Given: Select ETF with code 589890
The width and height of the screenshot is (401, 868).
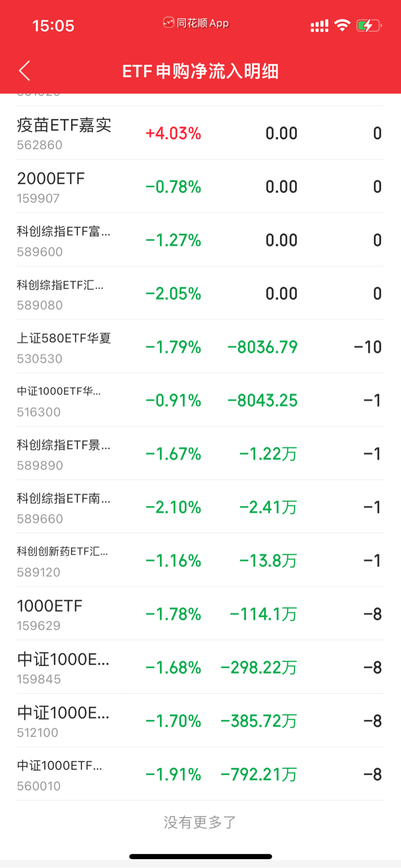Looking at the screenshot, I should coord(200,454).
